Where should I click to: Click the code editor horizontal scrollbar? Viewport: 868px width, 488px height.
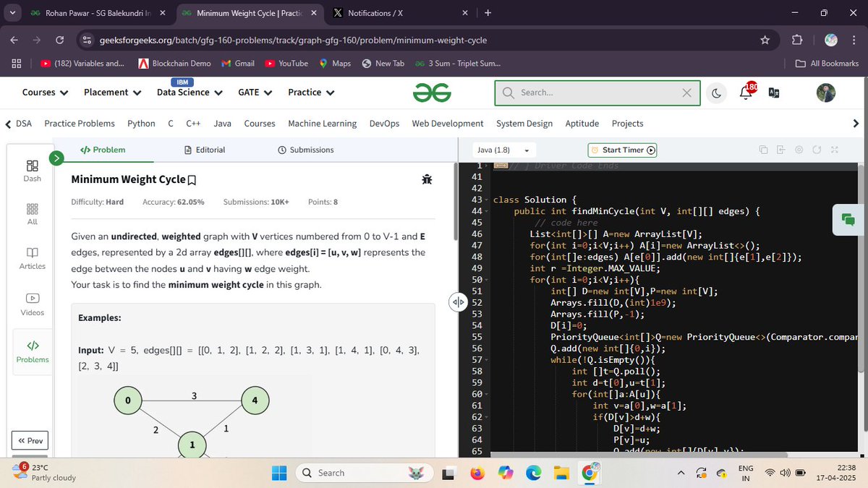[x=639, y=455]
